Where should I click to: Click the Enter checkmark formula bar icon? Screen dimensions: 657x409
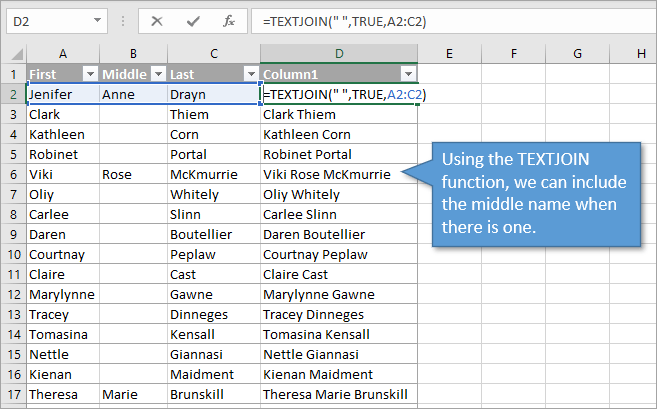point(193,21)
